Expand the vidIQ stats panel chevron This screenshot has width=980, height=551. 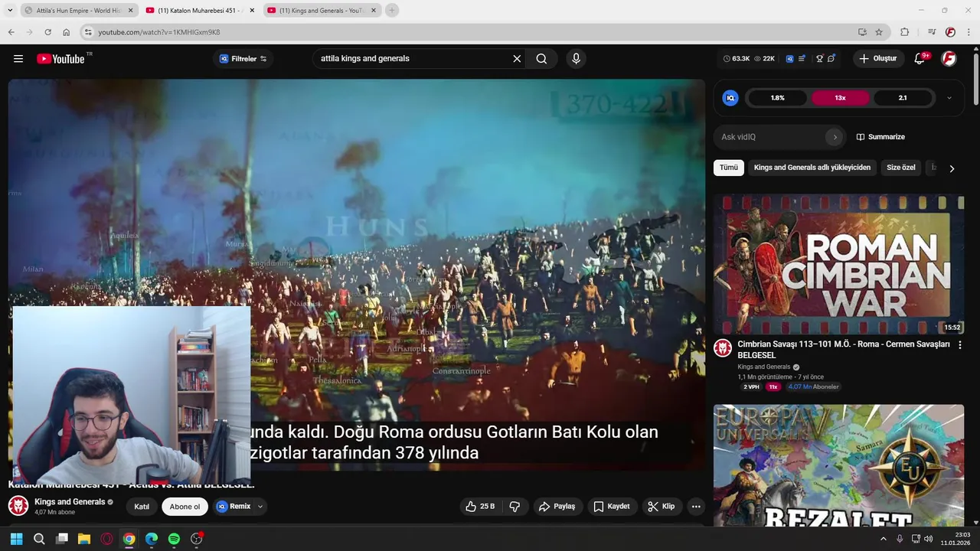pyautogui.click(x=949, y=98)
